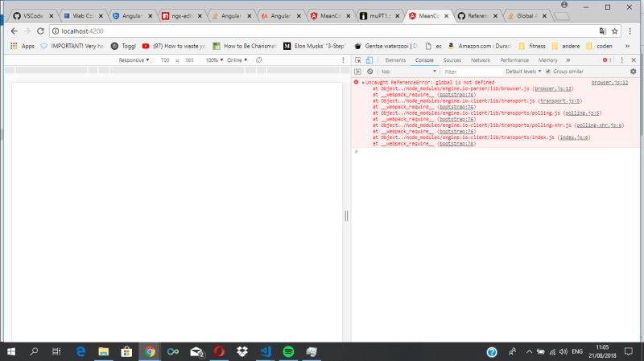The image size is (644, 361).
Task: Open the browser.js:12 link at far right
Action: 609,83
